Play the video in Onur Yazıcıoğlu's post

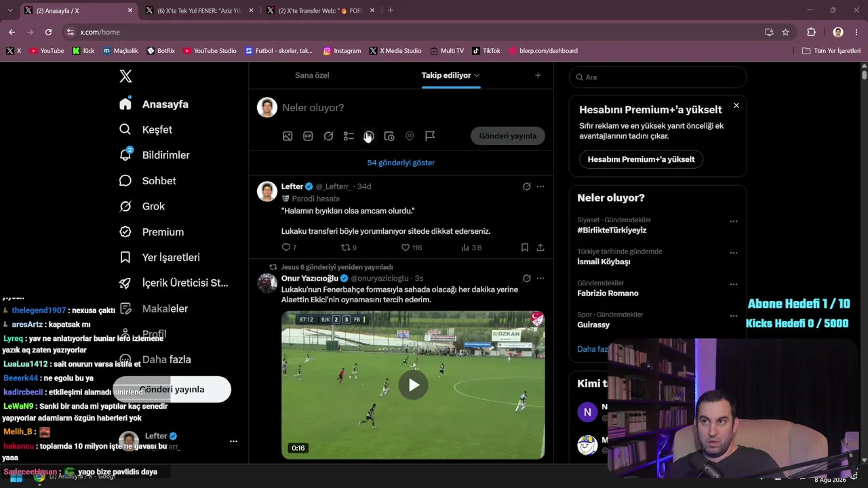pos(413,385)
